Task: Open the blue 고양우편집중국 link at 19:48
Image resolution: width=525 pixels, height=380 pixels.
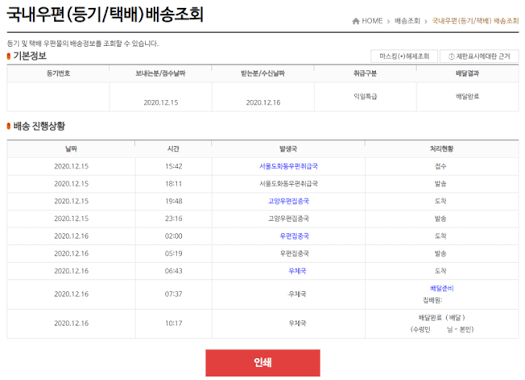Action: 288,201
